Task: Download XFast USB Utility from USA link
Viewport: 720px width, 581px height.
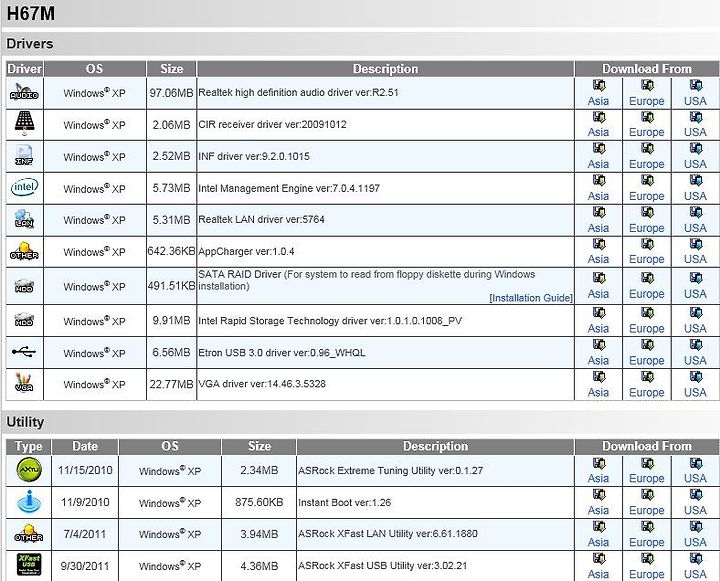Action: coord(695,574)
